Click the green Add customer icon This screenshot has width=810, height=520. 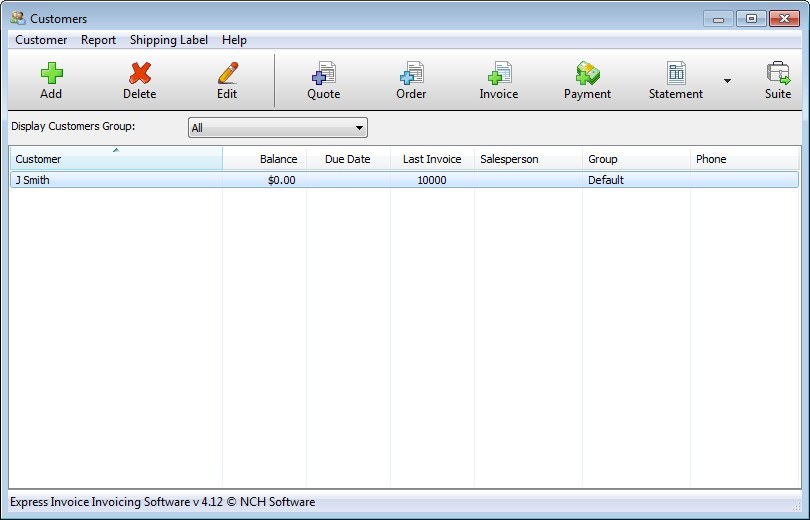tap(52, 73)
